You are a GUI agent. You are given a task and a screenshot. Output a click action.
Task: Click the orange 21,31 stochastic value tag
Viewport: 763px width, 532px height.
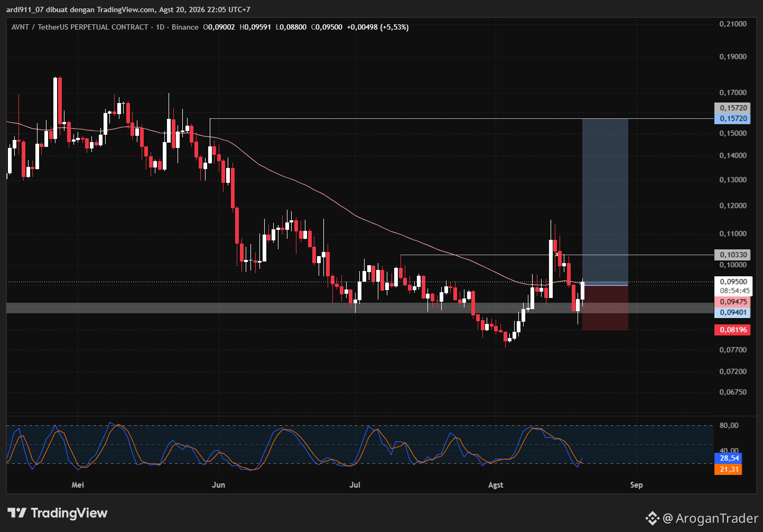tap(728, 469)
